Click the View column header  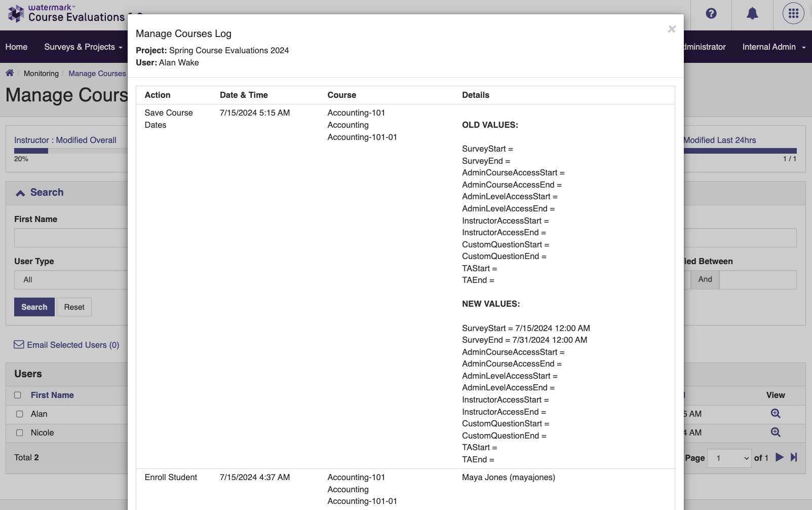tap(776, 395)
